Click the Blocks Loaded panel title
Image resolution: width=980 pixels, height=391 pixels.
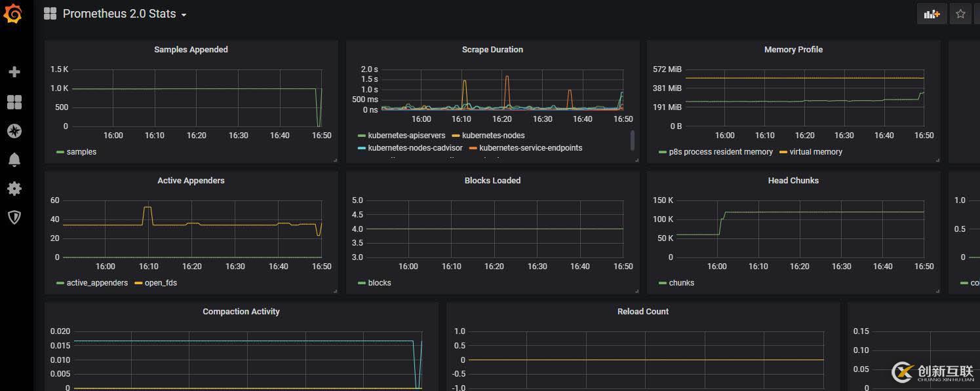(x=492, y=181)
